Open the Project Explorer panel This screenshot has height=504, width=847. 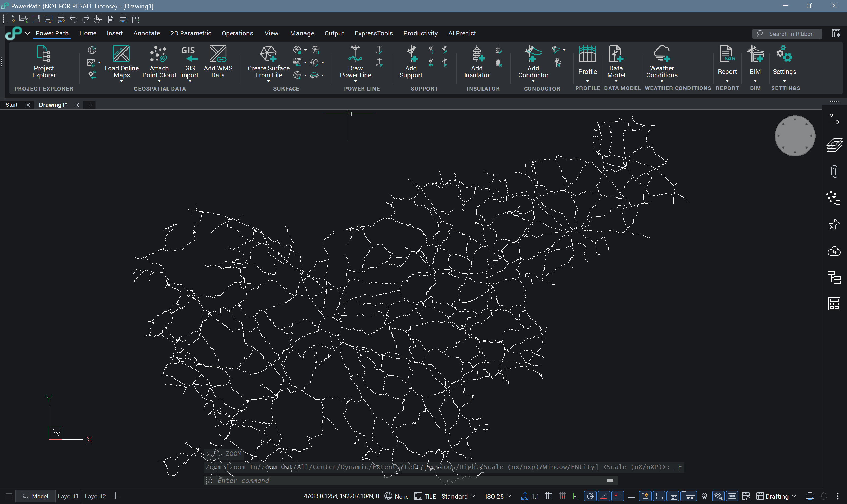43,62
